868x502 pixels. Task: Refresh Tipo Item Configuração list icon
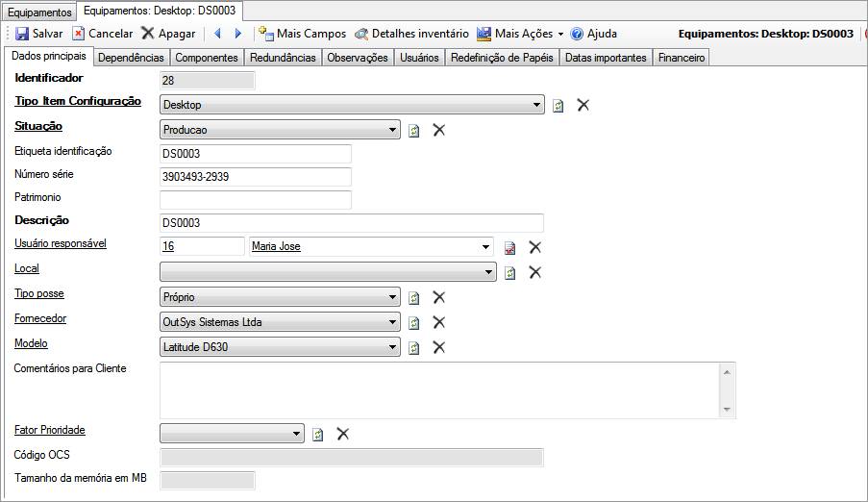[x=558, y=105]
